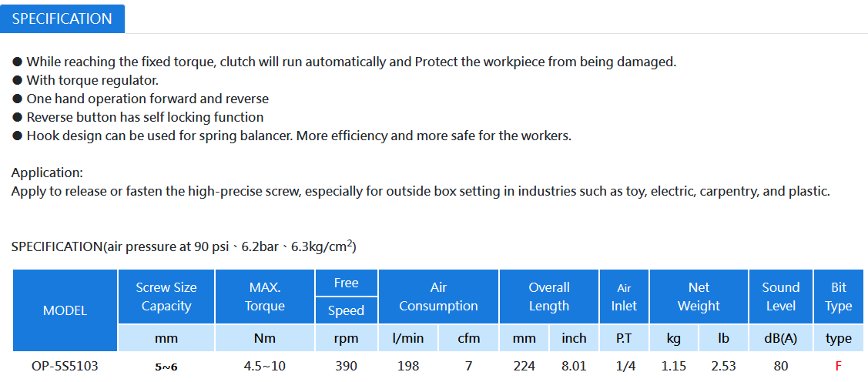Click 'Reverse button has self locking function'

pyautogui.click(x=137, y=117)
